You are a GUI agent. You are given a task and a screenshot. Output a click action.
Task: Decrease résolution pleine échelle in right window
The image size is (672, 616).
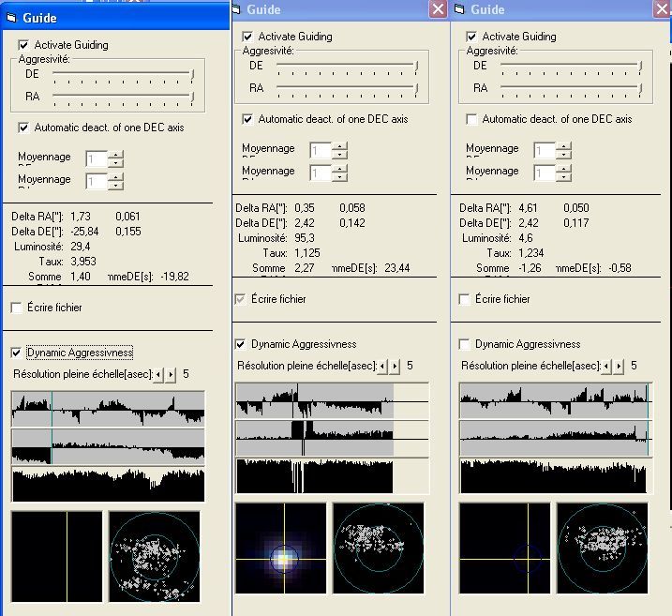[x=606, y=367]
